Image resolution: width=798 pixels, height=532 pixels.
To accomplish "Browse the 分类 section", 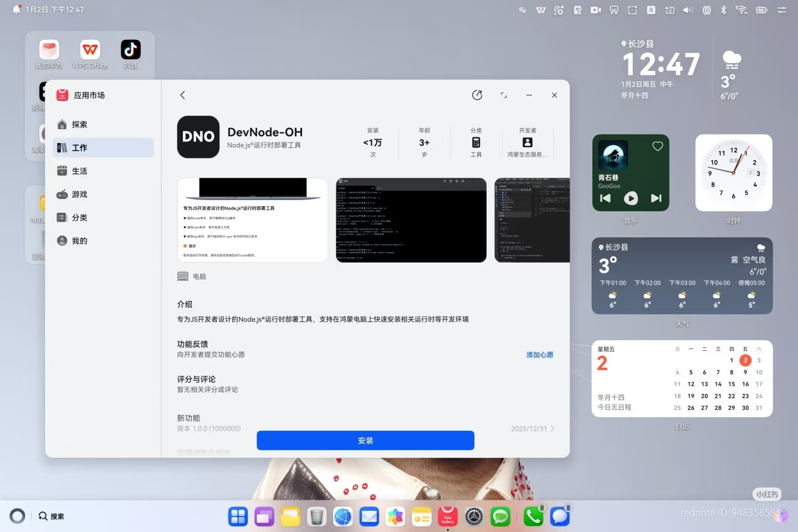I will point(104,218).
